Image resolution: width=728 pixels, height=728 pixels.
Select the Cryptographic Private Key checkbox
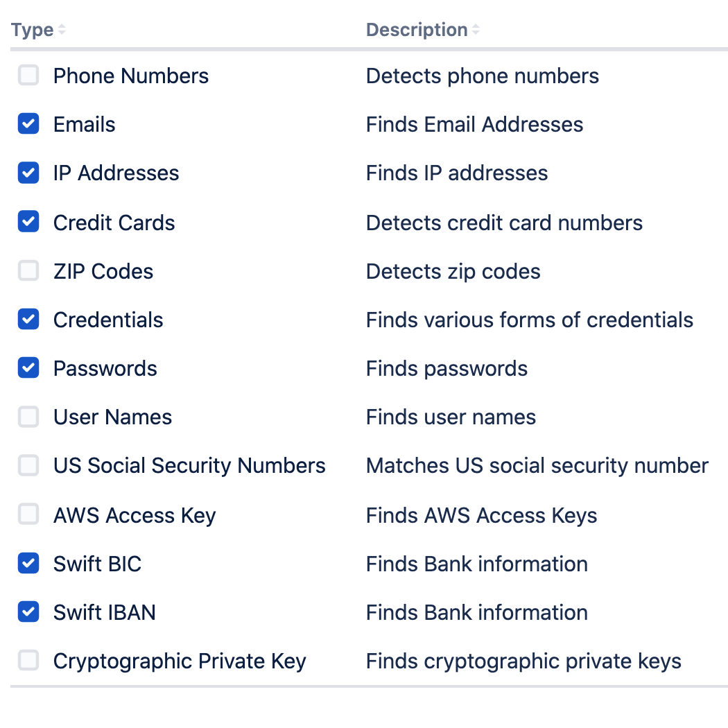(x=28, y=661)
